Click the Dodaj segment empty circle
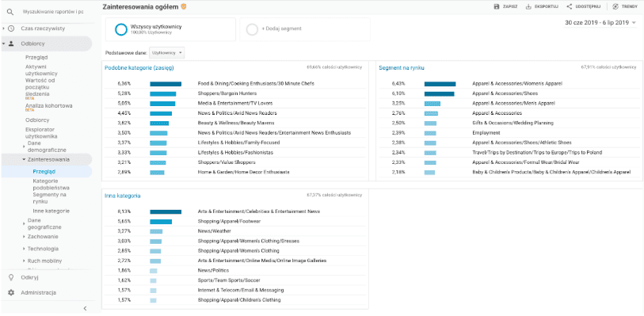The height and width of the screenshot is (316, 644). (252, 29)
